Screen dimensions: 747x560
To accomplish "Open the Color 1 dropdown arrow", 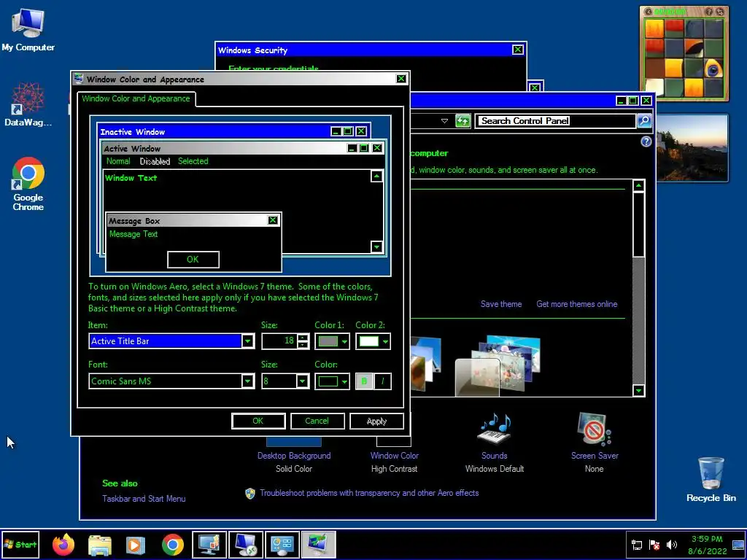I will 345,341.
